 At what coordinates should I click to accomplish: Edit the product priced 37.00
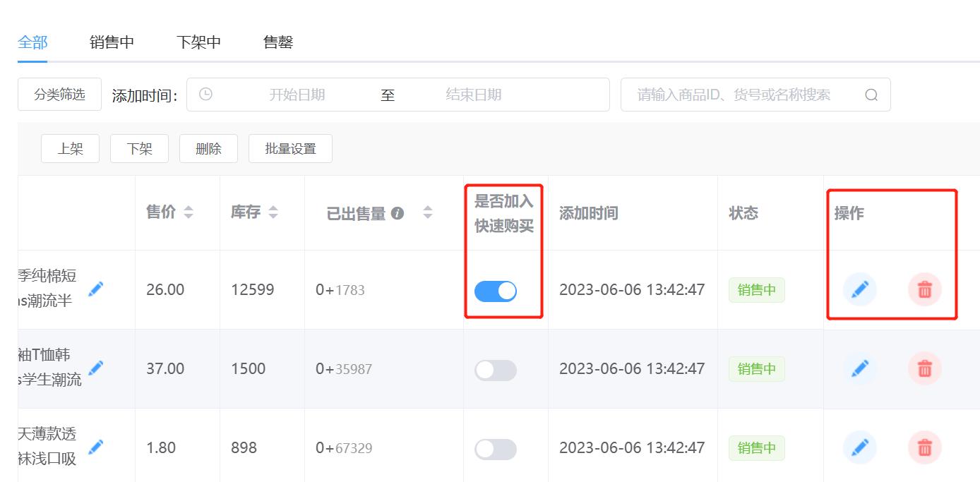[859, 368]
